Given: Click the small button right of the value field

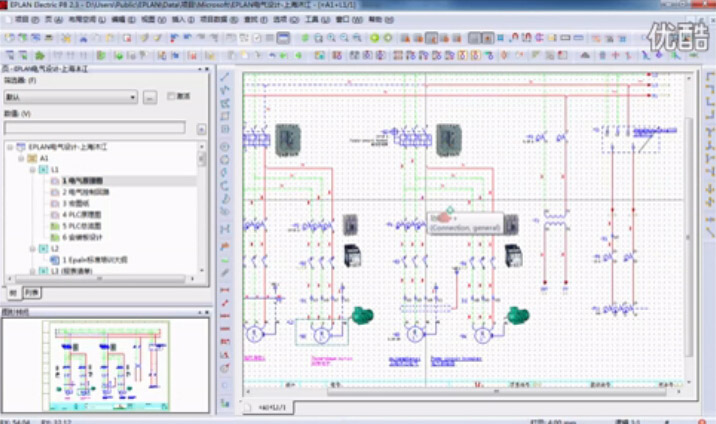Looking at the screenshot, I should (201, 129).
